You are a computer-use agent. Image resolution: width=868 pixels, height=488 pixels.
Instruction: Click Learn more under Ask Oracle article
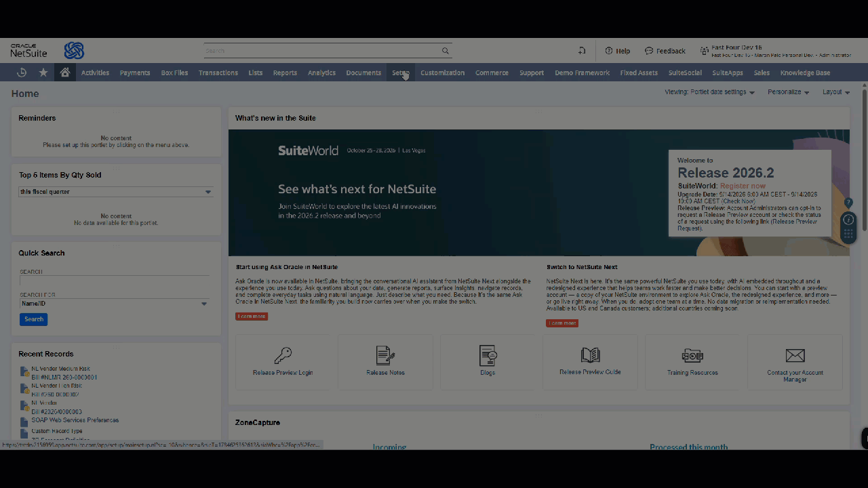(x=252, y=317)
